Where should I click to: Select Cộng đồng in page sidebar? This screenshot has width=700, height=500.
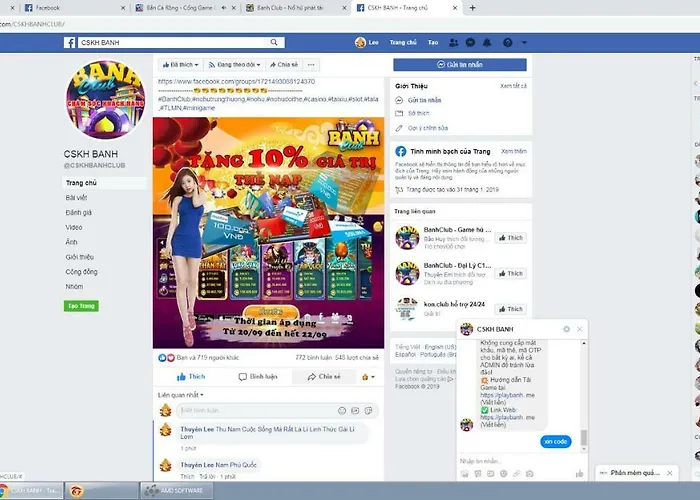(x=81, y=271)
